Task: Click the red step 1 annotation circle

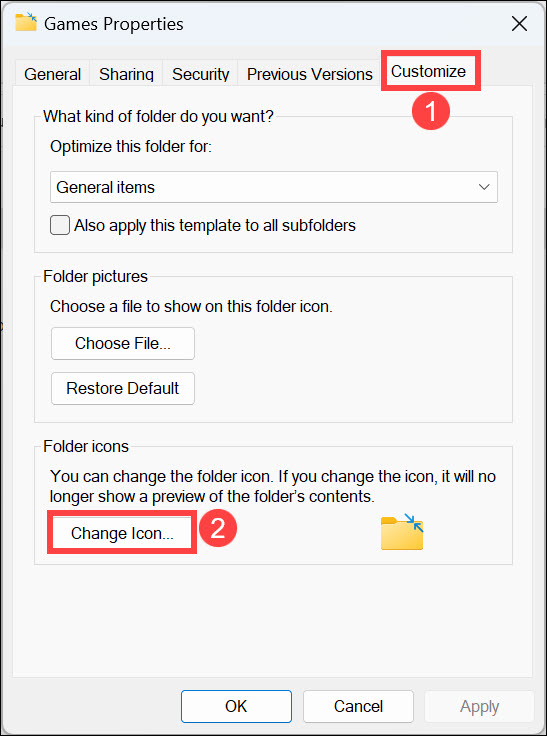Action: [431, 111]
